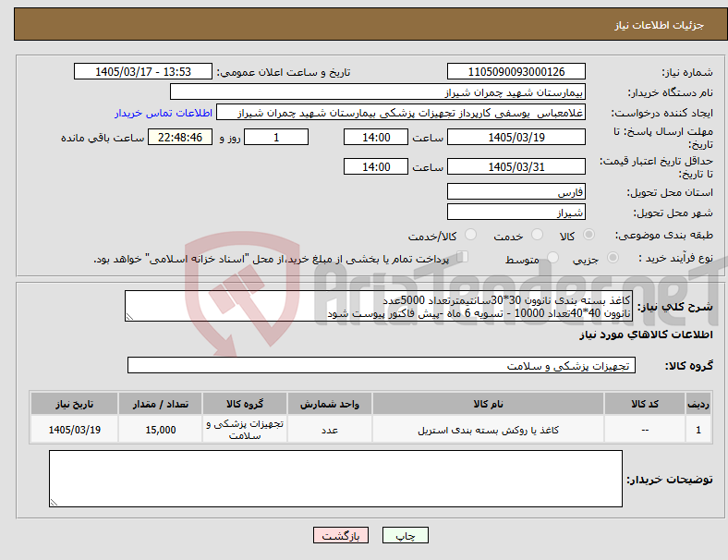Click the quantity cell 15,000
This screenshot has height=560, width=728.
160,430
